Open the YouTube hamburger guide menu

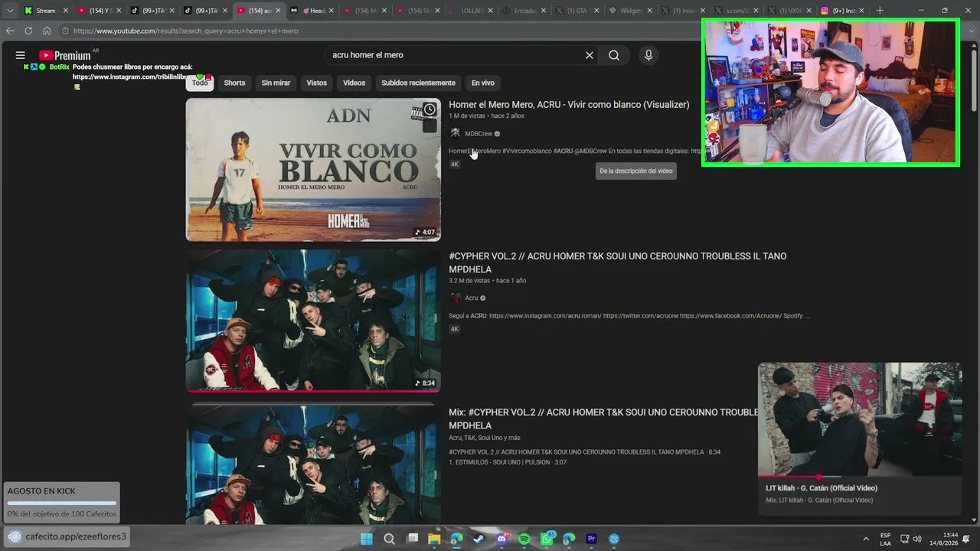point(21,55)
